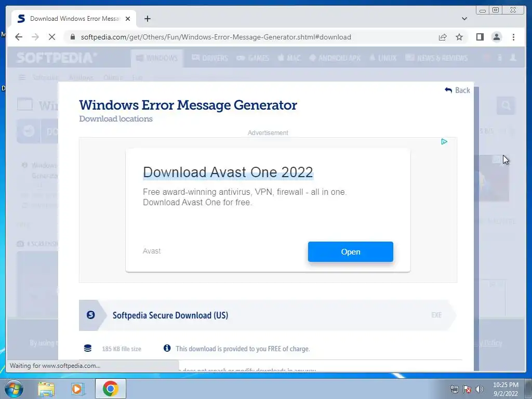
Task: Select the Download Windows Error Message tab
Action: tap(74, 19)
